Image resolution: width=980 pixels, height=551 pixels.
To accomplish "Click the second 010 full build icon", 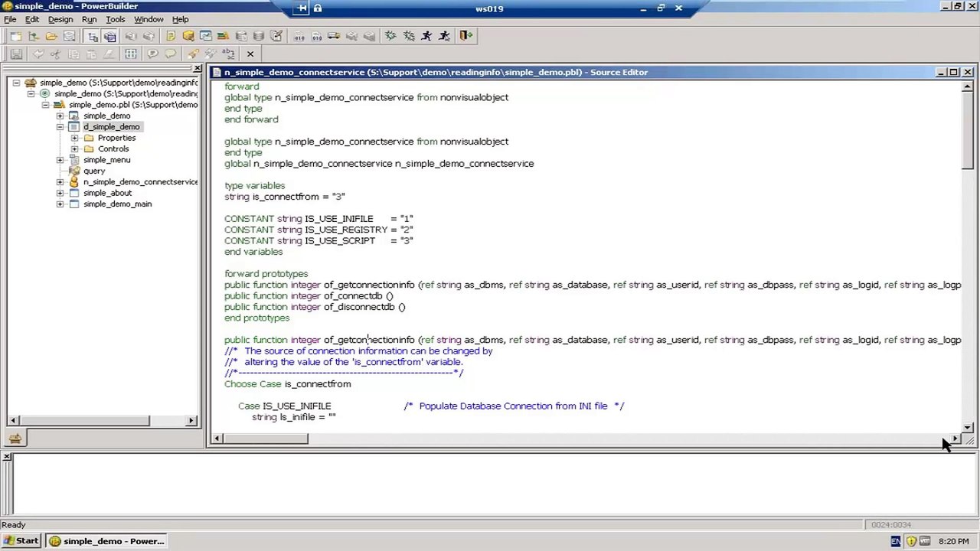I will pos(316,36).
